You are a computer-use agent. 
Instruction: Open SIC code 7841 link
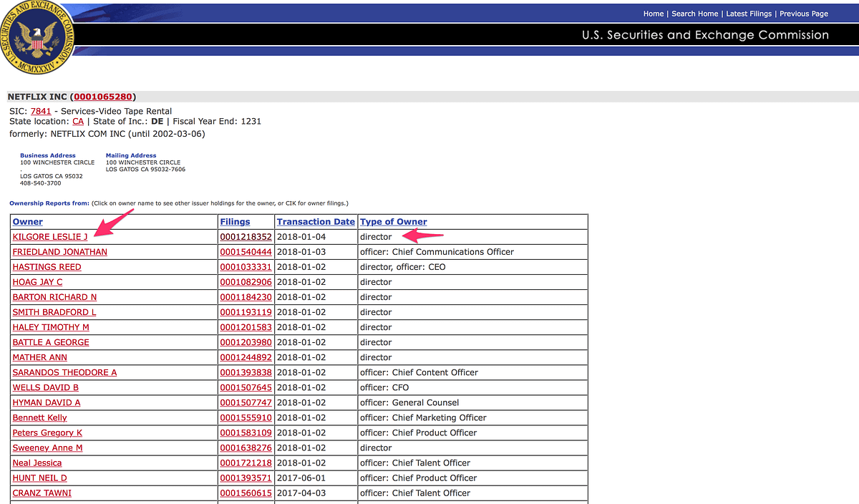(40, 111)
